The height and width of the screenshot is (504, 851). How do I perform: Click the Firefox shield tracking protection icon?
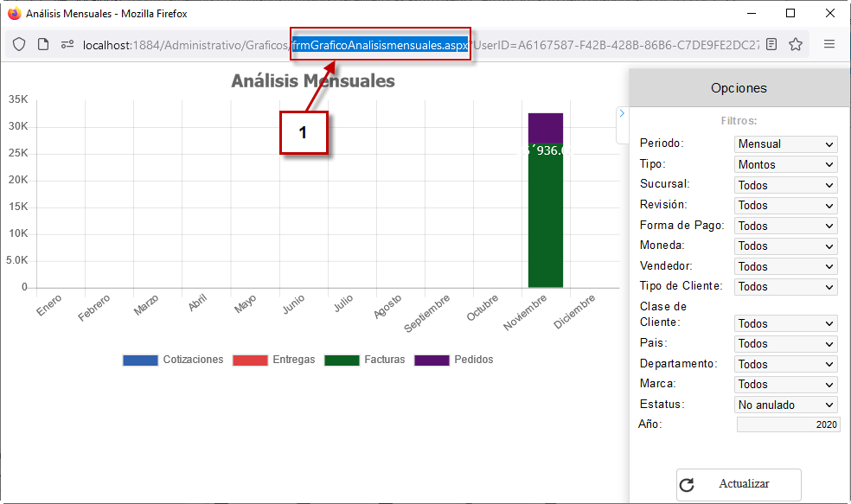[19, 44]
